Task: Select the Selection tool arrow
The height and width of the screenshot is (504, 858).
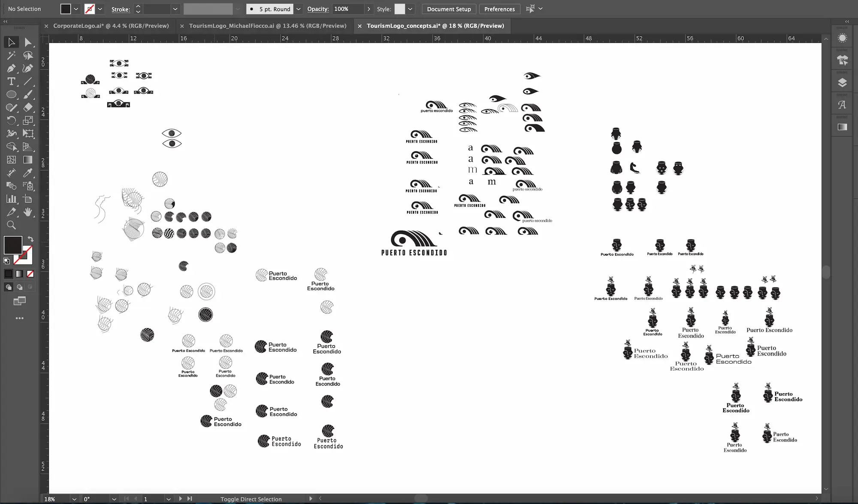Action: tap(12, 42)
